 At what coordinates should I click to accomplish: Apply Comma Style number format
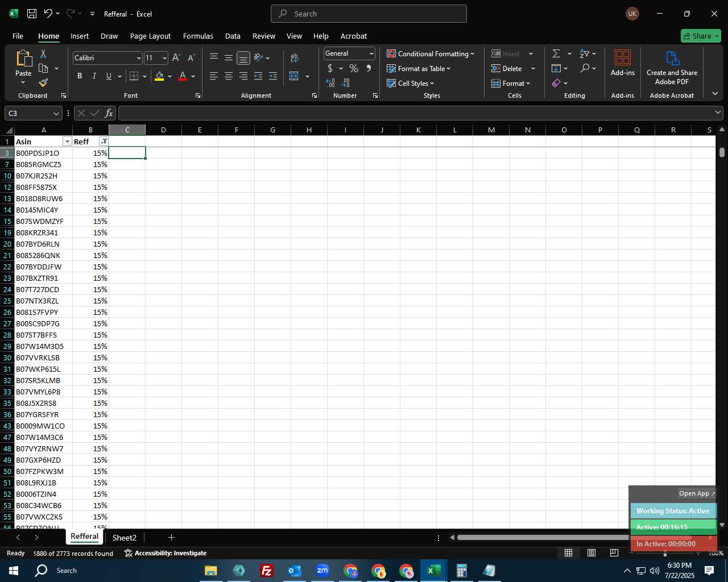point(369,68)
